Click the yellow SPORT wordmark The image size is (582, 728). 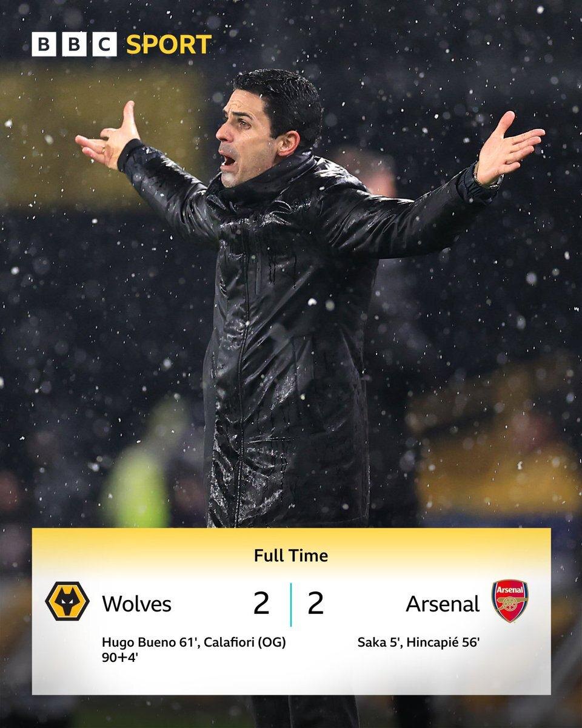click(x=169, y=45)
